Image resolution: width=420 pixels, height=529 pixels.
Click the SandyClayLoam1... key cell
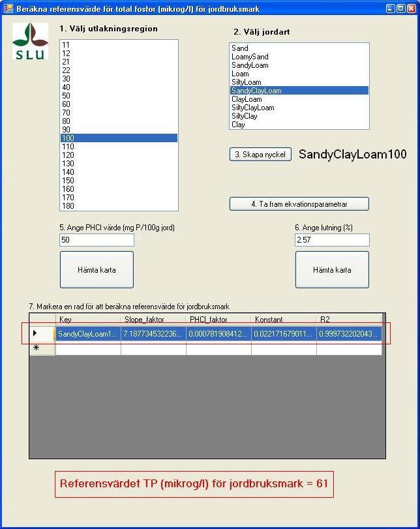88,334
